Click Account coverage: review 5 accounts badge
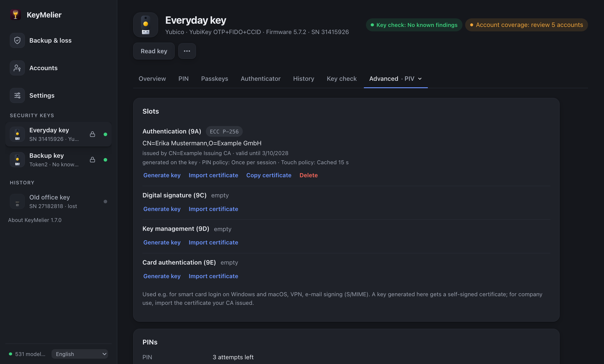 tap(526, 25)
